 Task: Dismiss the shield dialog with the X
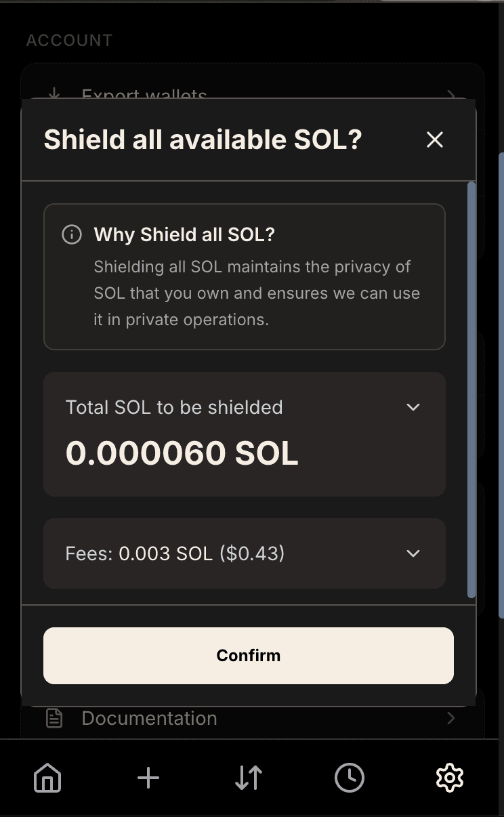(x=434, y=140)
